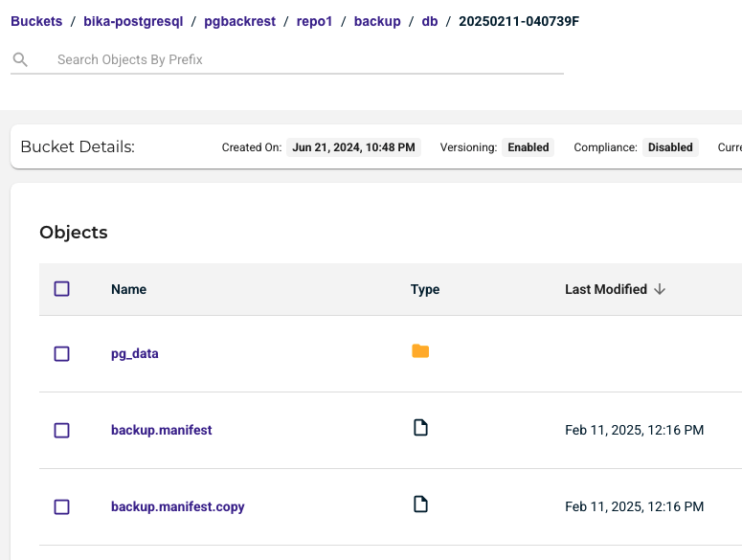Click the 20250211-040739F breadcrumb text
The width and height of the screenshot is (742, 560).
pyautogui.click(x=519, y=21)
